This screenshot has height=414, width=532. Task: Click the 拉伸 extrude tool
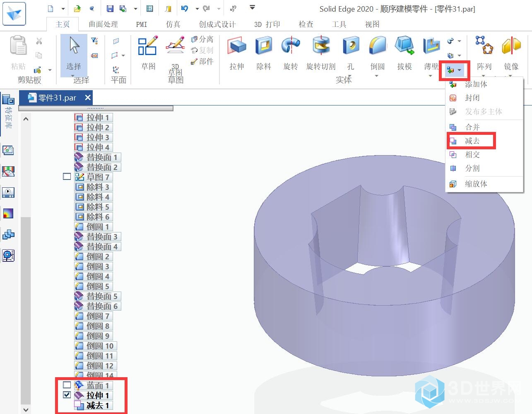click(x=237, y=53)
